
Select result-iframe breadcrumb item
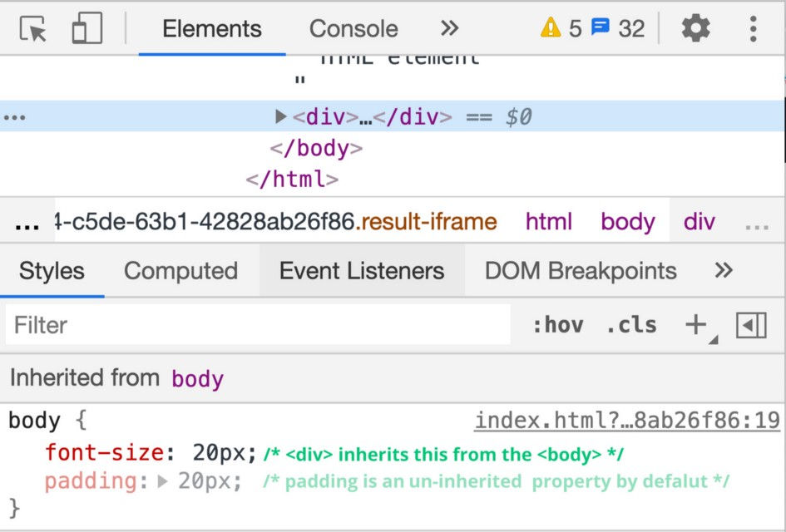(275, 221)
